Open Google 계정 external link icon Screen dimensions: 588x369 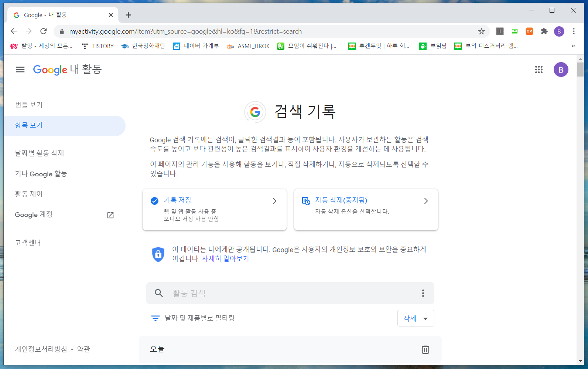coord(110,215)
